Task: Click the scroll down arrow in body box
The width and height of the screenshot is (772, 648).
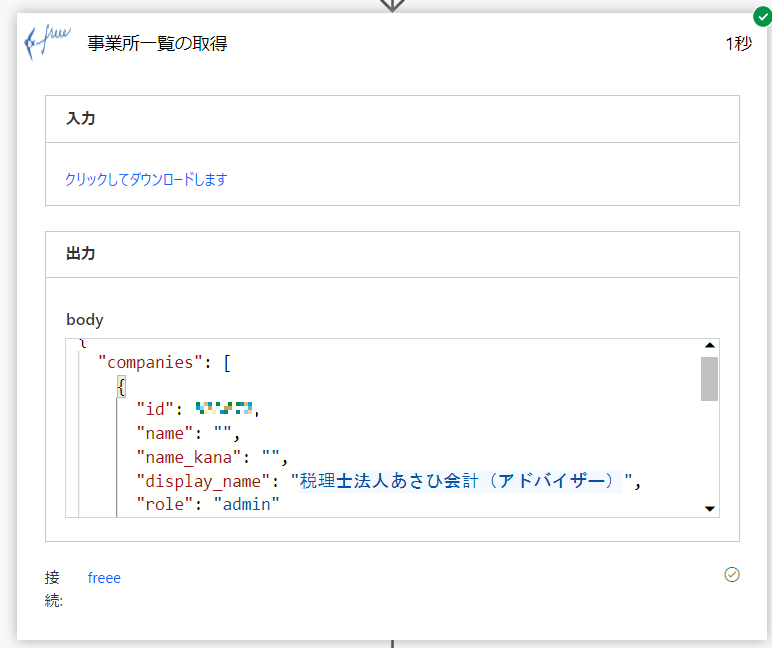Action: 709,509
